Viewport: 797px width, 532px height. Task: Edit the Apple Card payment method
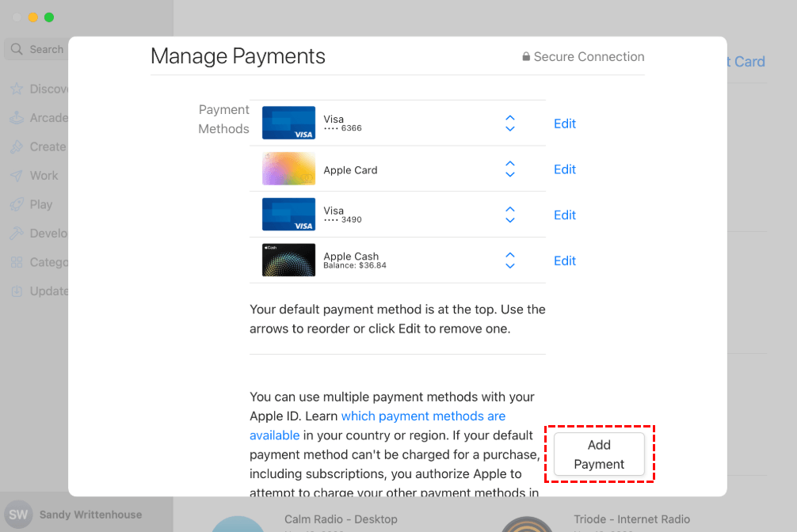point(565,169)
